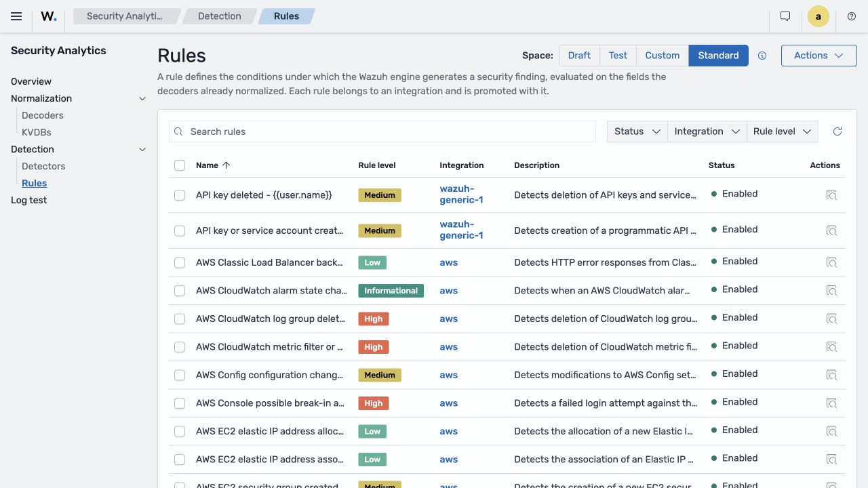This screenshot has width=868, height=488.
Task: Check the AWS CloudWatch log group rule
Action: (x=180, y=319)
